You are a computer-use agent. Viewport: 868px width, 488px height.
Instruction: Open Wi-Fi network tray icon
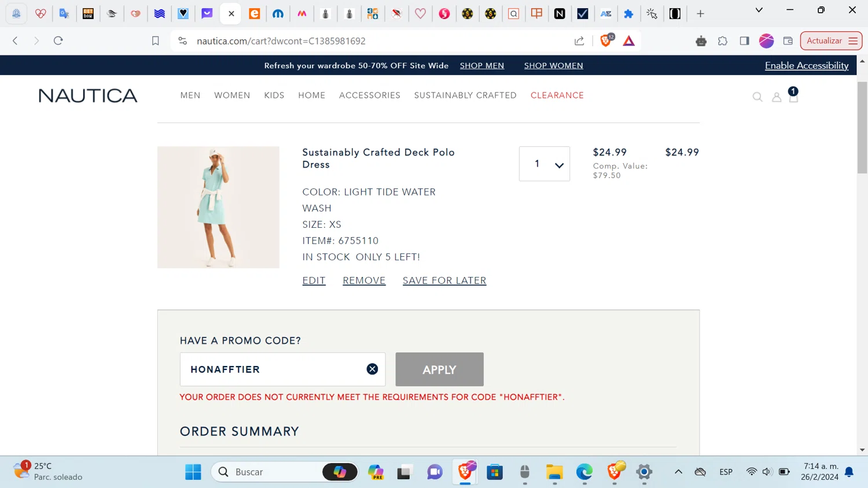pos(751,472)
